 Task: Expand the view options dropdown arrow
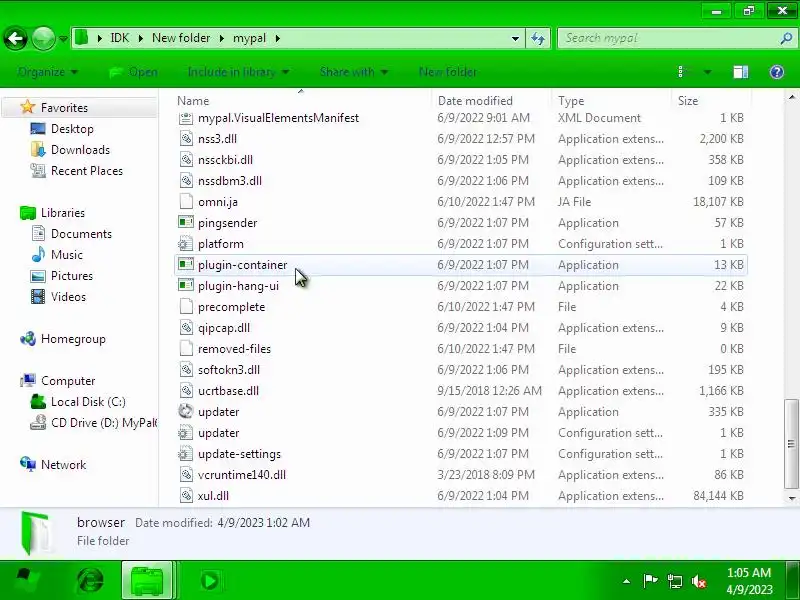708,72
